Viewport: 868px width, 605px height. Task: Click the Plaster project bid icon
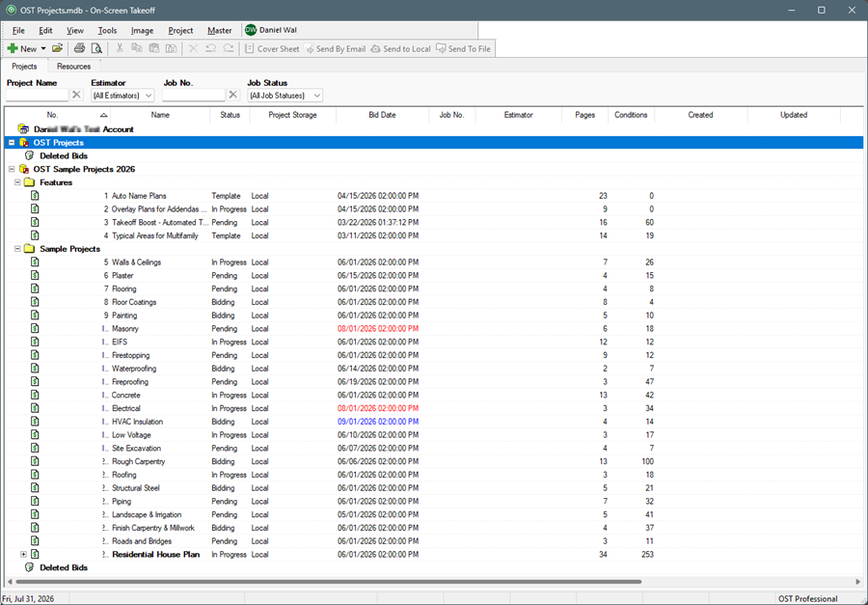click(x=35, y=275)
